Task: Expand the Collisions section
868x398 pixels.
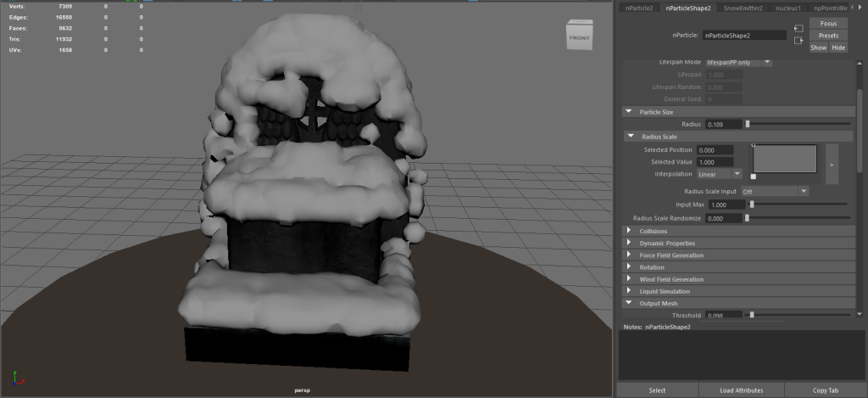Action: point(629,231)
